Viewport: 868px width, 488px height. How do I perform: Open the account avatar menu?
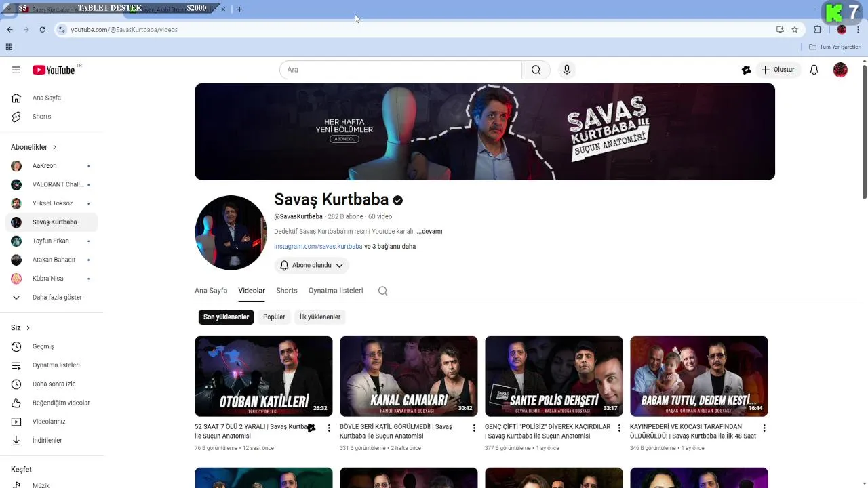coord(840,70)
